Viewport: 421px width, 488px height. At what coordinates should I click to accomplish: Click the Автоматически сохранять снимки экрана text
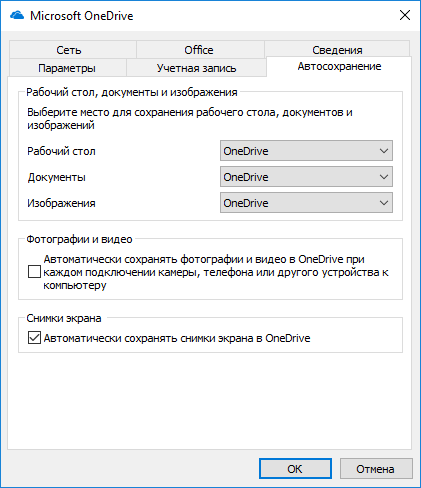pyautogui.click(x=177, y=338)
